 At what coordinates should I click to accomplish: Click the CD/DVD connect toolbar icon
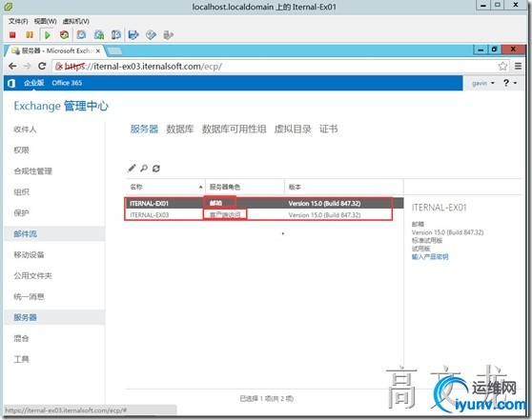151,35
